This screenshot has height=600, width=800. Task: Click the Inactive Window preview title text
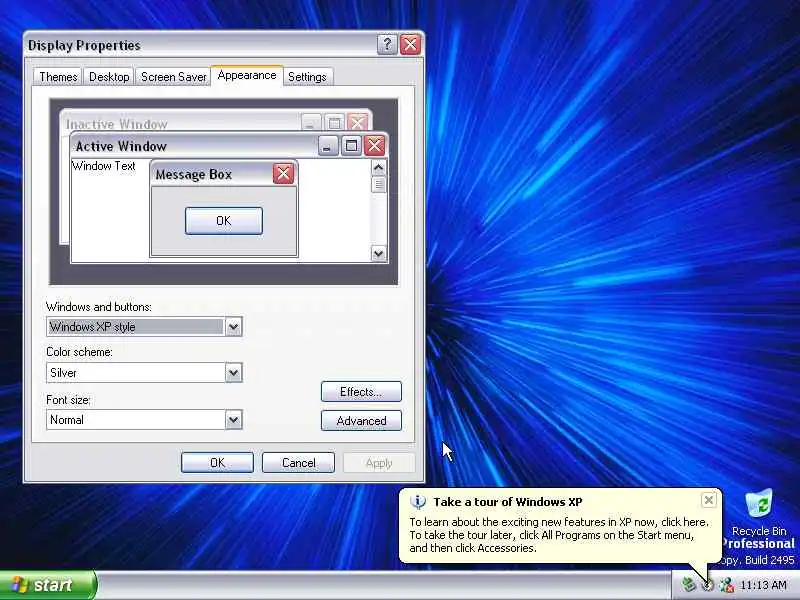click(x=116, y=124)
